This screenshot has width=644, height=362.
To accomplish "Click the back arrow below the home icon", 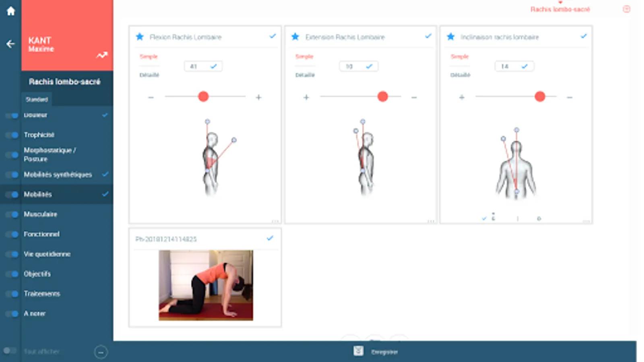I will click(10, 43).
